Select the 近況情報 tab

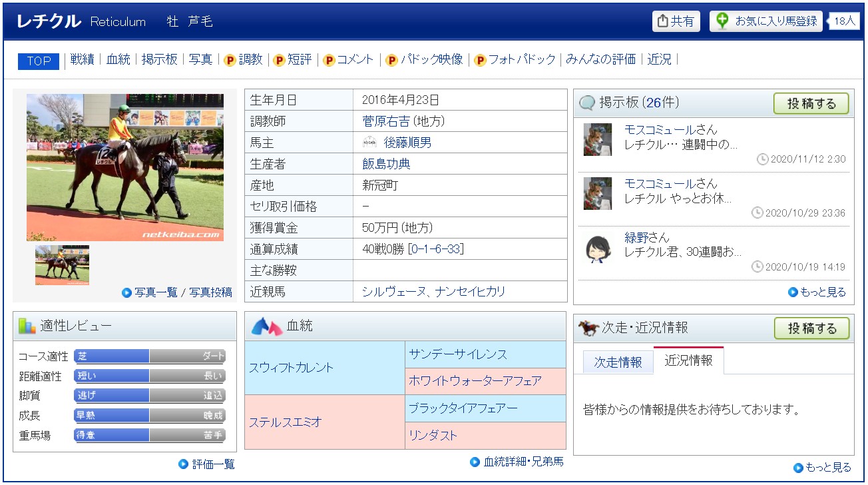pyautogui.click(x=688, y=360)
